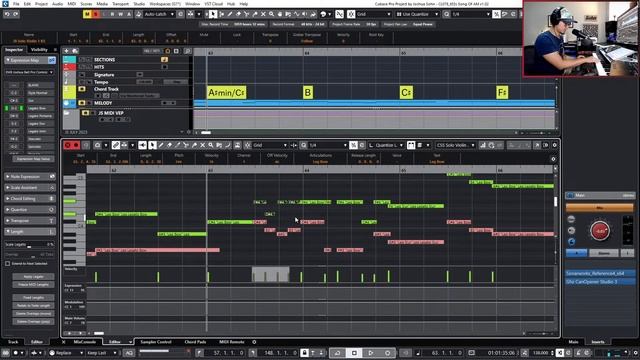The image size is (640, 360).
Task: Switch to the Visibility tab
Action: (x=39, y=50)
